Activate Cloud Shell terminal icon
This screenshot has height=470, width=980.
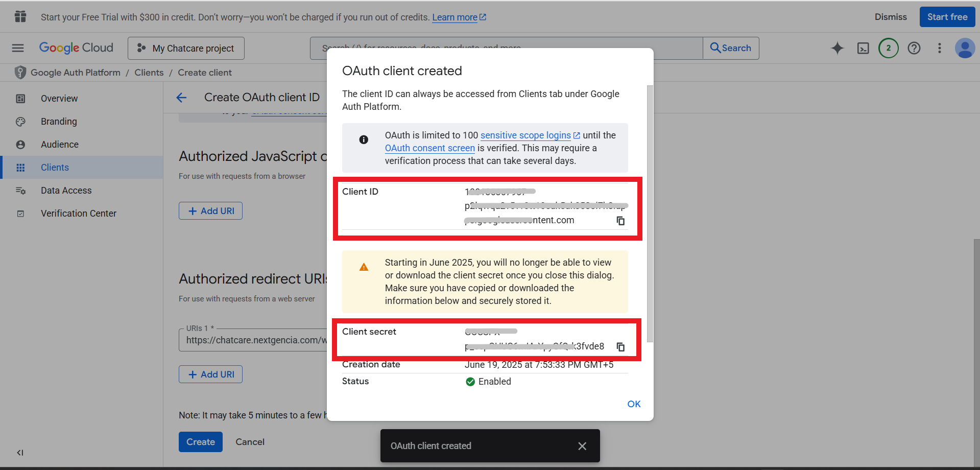pyautogui.click(x=863, y=48)
